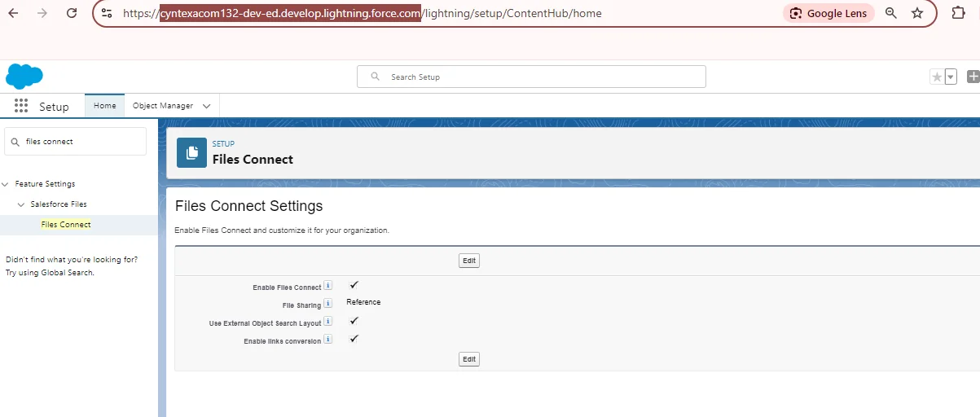Select Files Connect in the setup tree
Image resolution: width=980 pixels, height=417 pixels.
point(66,225)
